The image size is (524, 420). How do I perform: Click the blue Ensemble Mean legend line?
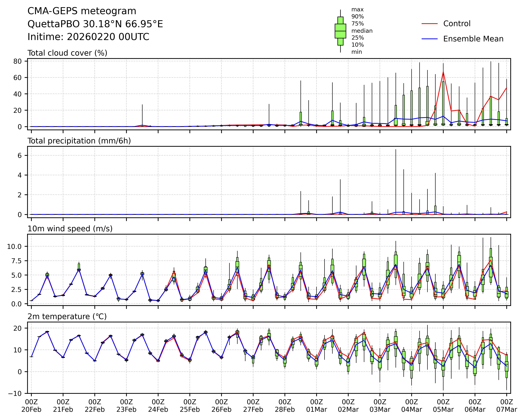(429, 39)
